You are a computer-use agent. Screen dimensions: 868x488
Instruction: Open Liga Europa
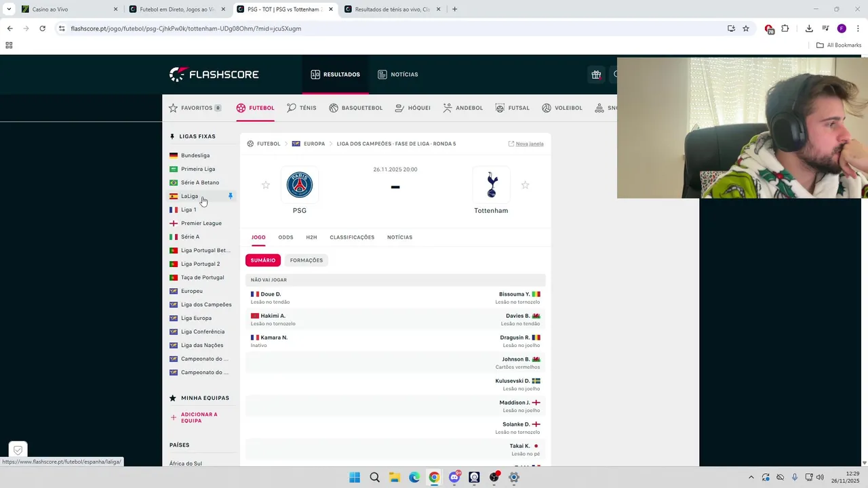pos(196,318)
